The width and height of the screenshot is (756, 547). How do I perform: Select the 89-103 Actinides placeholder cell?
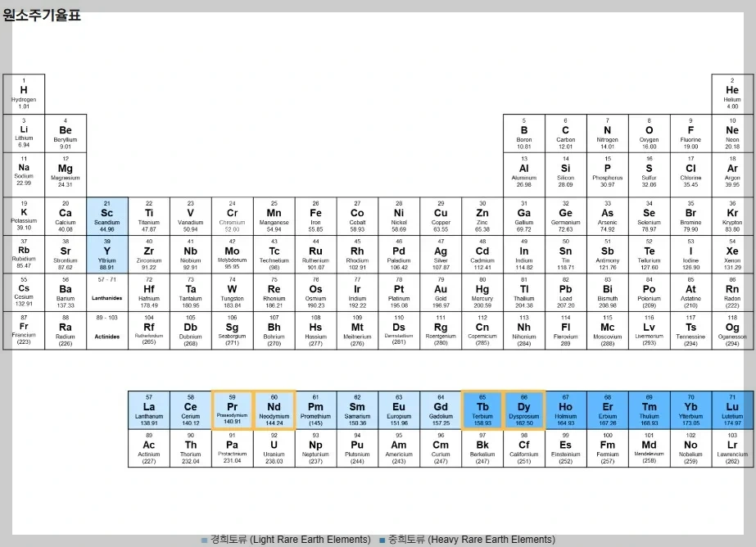107,331
